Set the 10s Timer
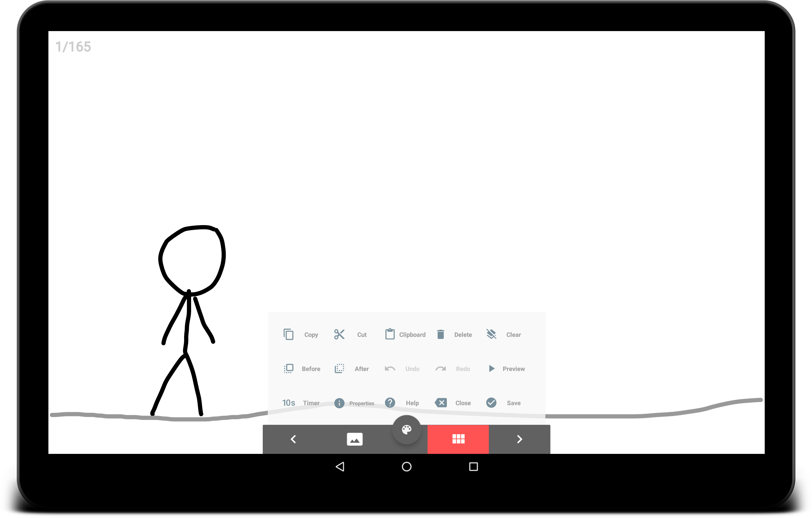The image size is (812, 518). click(289, 403)
